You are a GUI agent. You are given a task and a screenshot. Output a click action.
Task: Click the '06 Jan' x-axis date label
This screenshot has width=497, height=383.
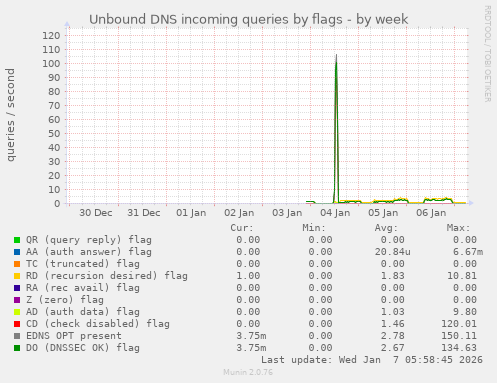431,213
